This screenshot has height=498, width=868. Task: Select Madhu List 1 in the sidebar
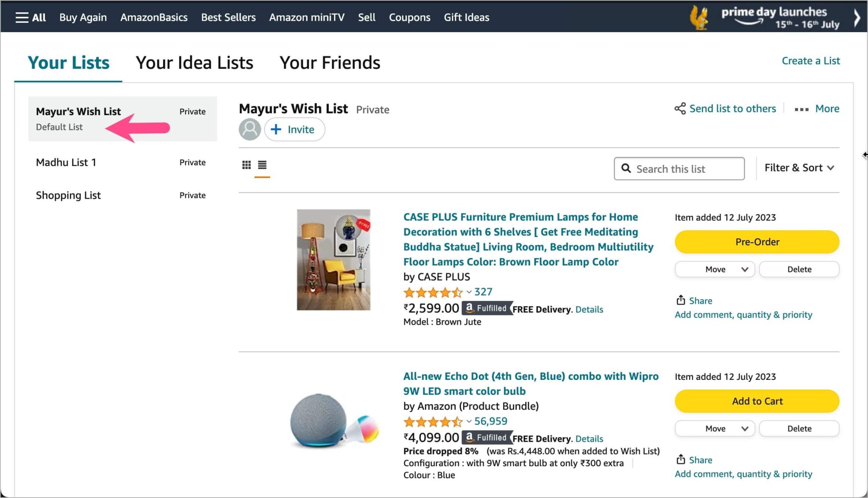point(66,162)
